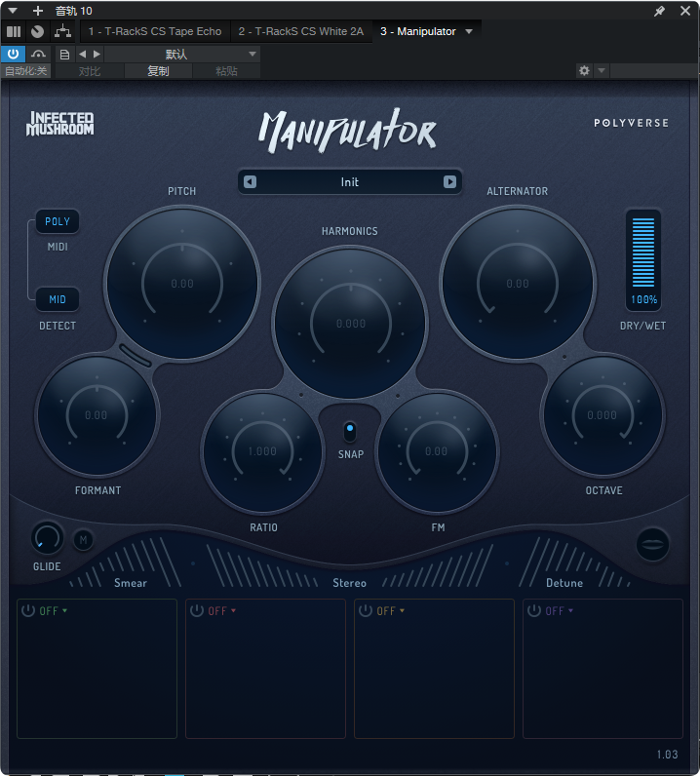Open channel editor view icon
The width and height of the screenshot is (700, 776).
(x=14, y=31)
